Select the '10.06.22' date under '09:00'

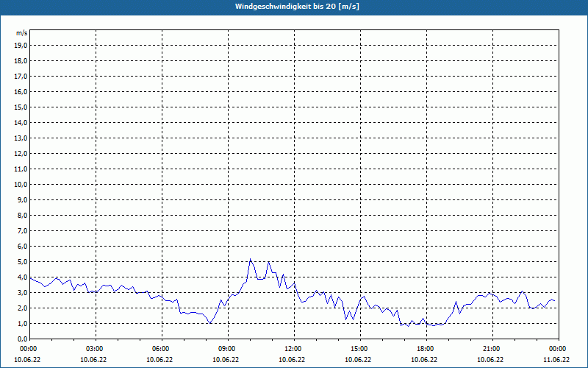226,359
